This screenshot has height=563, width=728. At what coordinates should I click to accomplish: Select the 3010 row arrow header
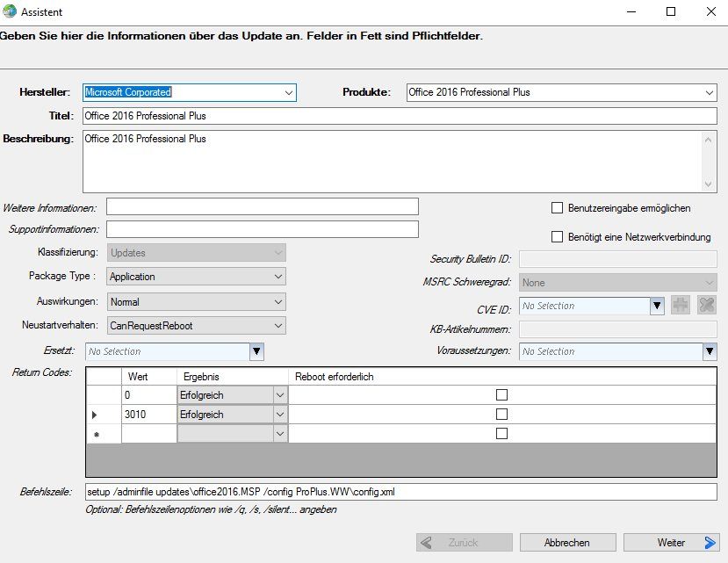[x=104, y=415]
